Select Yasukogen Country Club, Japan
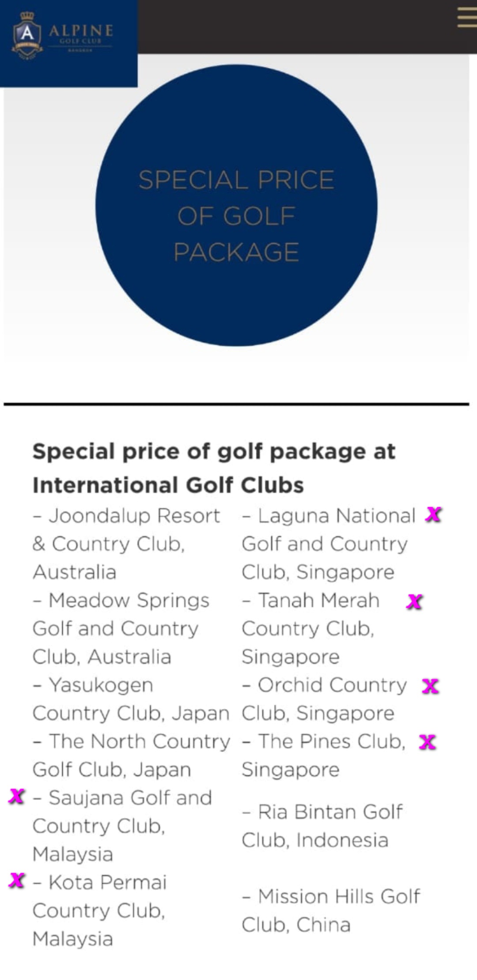The width and height of the screenshot is (477, 980). (x=131, y=699)
